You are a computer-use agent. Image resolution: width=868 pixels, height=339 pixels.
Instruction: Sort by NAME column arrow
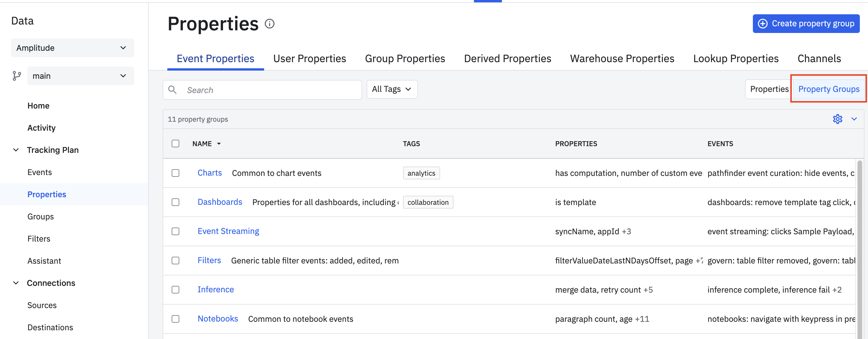(219, 144)
